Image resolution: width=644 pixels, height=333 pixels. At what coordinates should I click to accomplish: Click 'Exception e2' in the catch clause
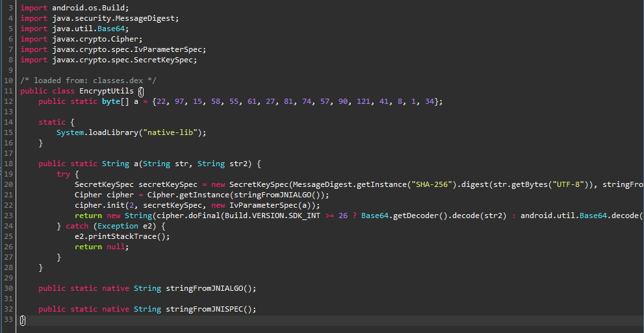pos(125,226)
